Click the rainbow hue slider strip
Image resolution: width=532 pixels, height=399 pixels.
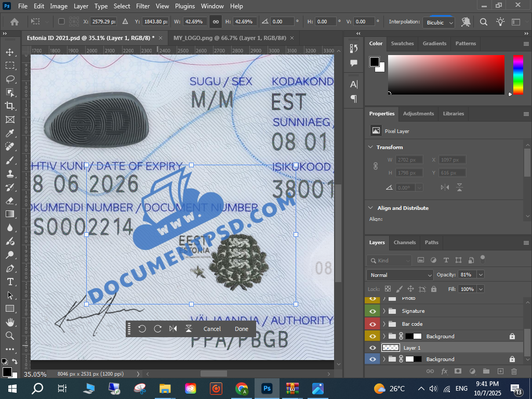coord(518,74)
